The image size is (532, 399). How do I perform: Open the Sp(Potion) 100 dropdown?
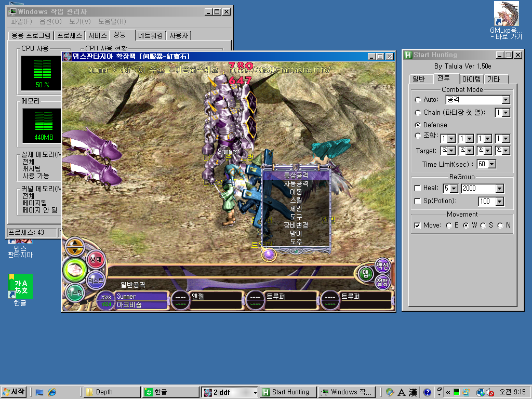(500, 202)
